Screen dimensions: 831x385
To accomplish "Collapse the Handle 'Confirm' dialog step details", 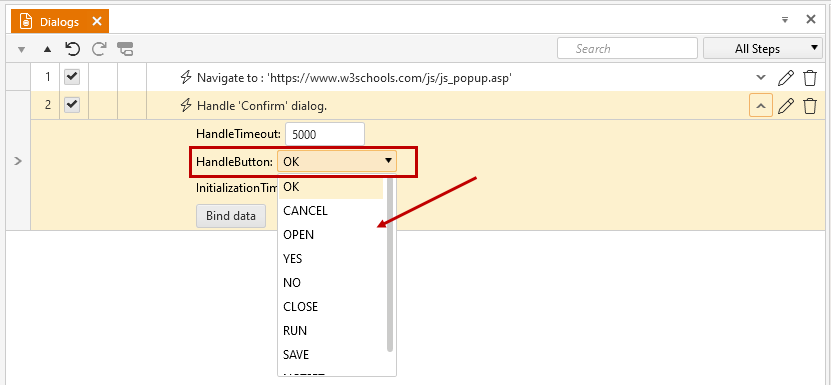I will pyautogui.click(x=761, y=106).
